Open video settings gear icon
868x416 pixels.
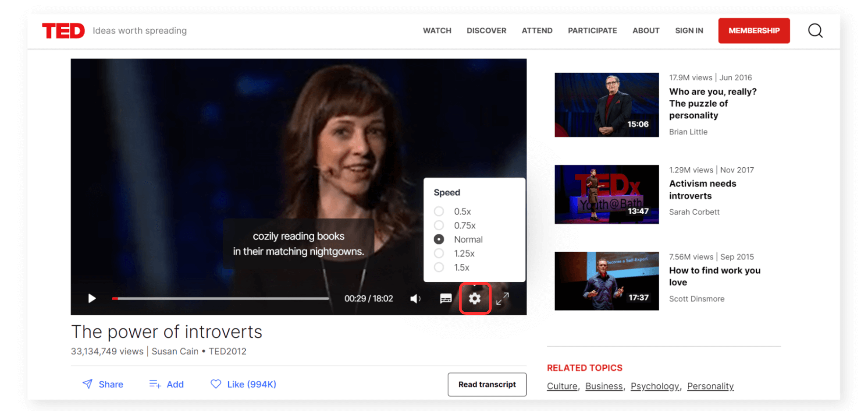[x=475, y=299]
